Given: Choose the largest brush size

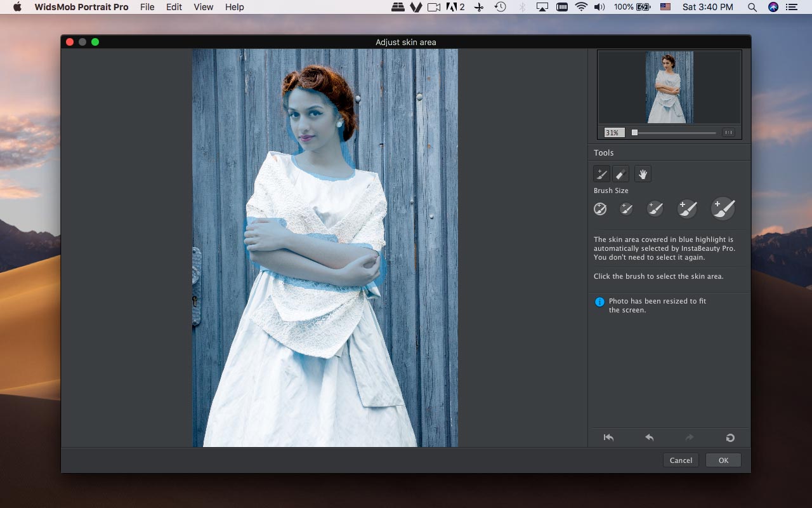Looking at the screenshot, I should pyautogui.click(x=723, y=208).
